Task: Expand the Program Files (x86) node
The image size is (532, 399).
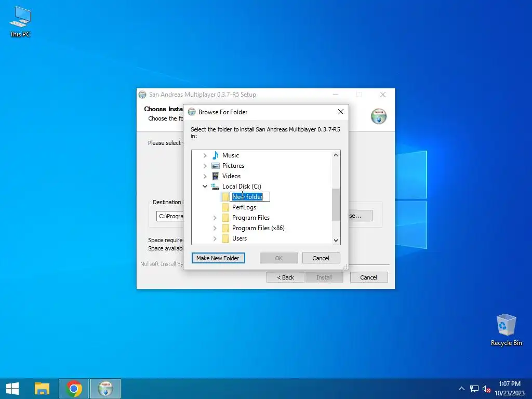Action: 215,229
